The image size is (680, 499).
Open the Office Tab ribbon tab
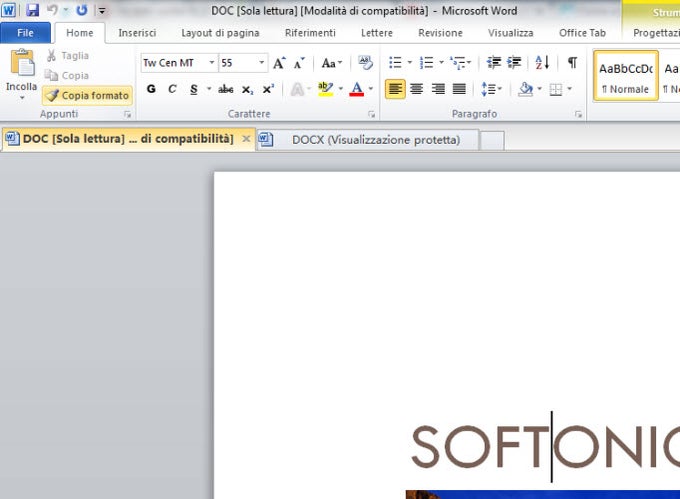point(582,33)
